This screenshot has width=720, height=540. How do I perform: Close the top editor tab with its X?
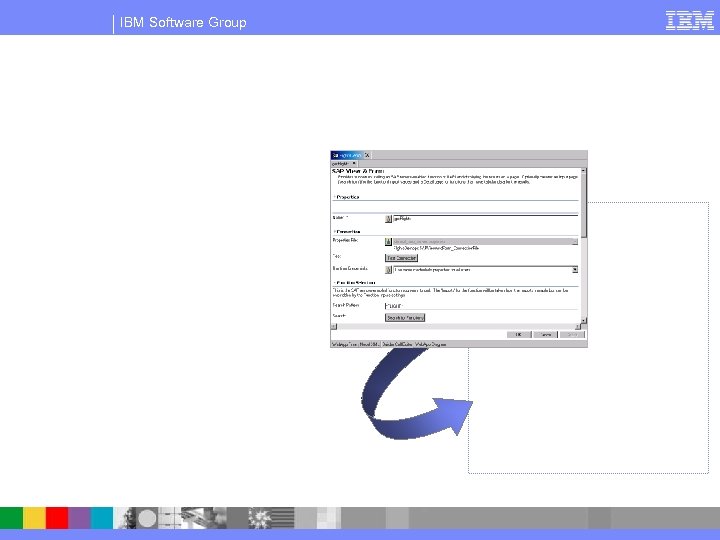pyautogui.click(x=367, y=155)
